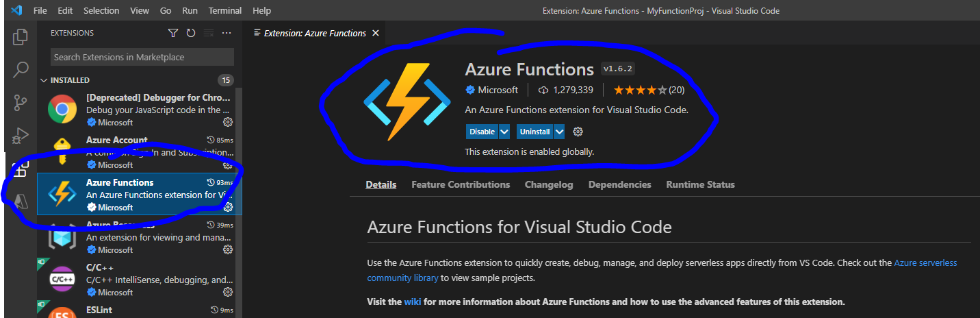Open the Go menu
980x318 pixels.
coord(166,10)
